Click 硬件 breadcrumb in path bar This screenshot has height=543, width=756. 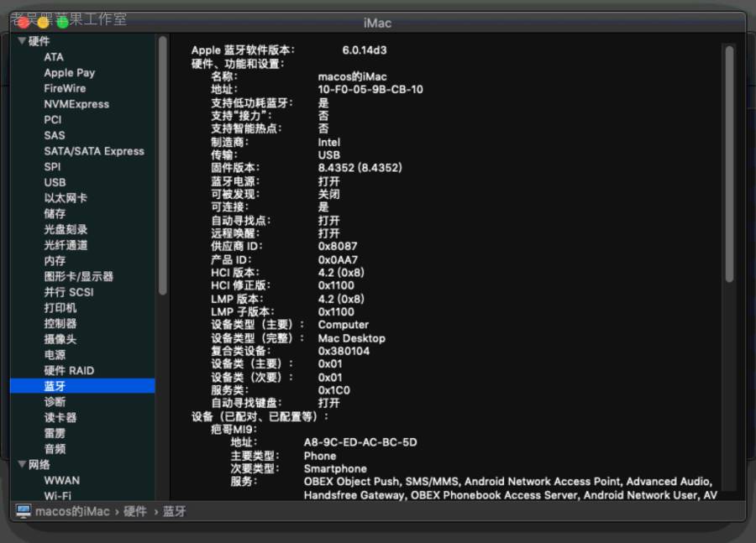(x=135, y=511)
